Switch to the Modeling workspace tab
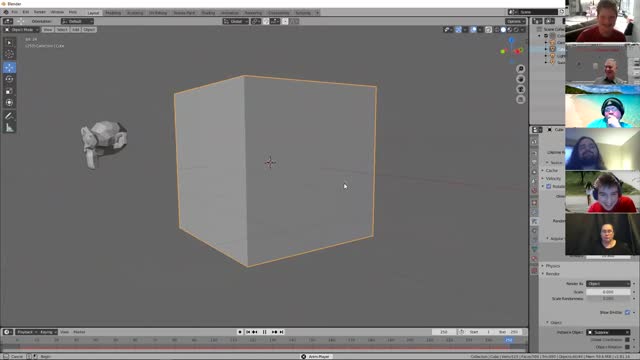 [113, 13]
